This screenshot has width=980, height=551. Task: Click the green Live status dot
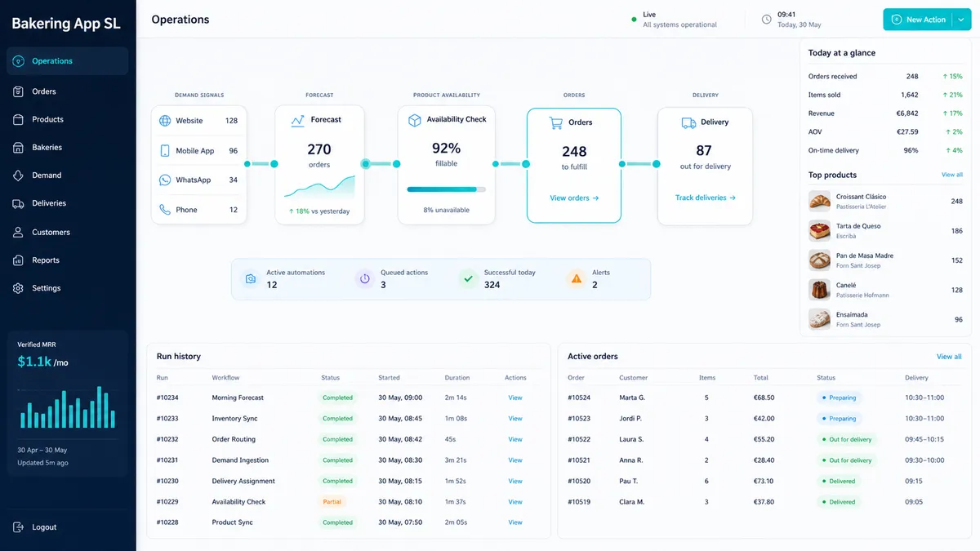coord(634,20)
